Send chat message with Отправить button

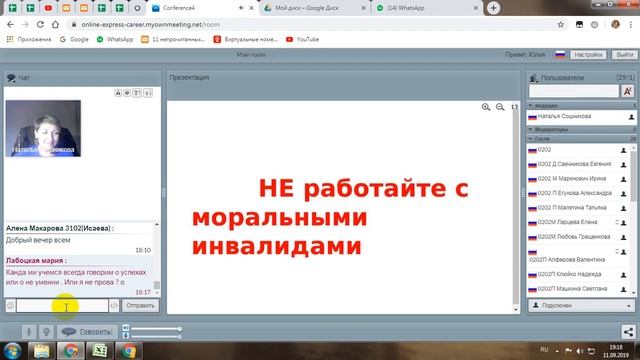coord(140,305)
